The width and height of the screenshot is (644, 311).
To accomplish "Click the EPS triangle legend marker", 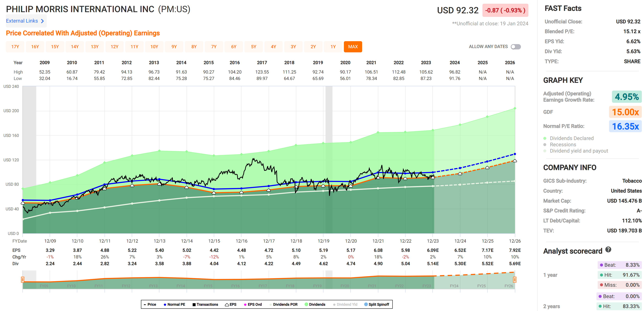I will [x=227, y=304].
